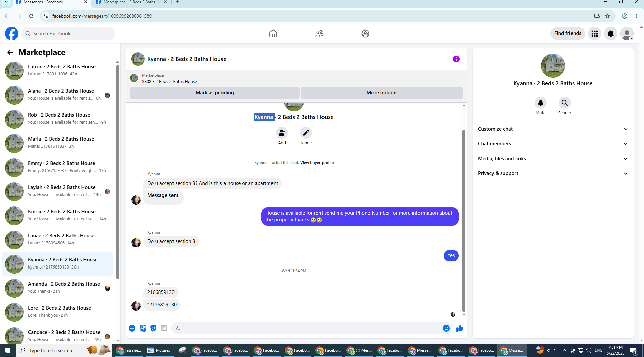Switch to Messenger | Facebook tab
Viewport: 644px width, 357px height.
click(51, 2)
